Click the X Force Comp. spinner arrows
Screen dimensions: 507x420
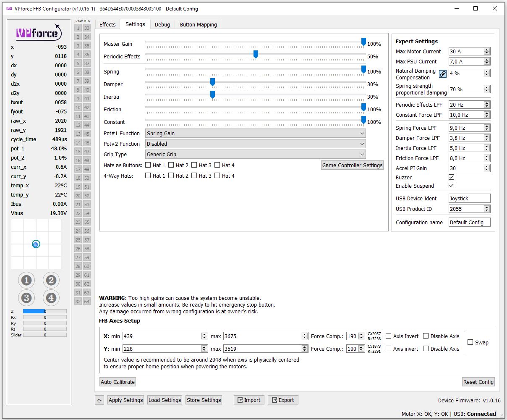362,336
